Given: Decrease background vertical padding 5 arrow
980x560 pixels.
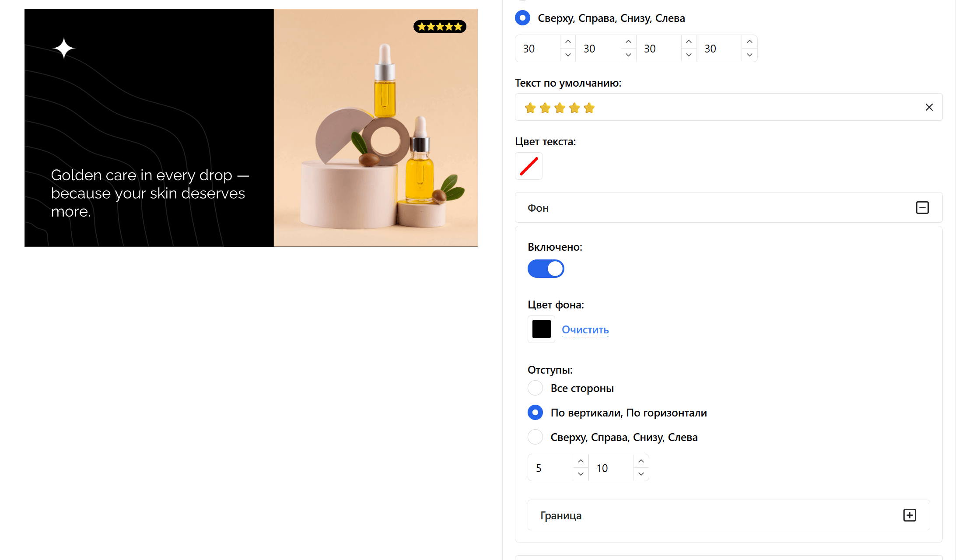Looking at the screenshot, I should [581, 474].
